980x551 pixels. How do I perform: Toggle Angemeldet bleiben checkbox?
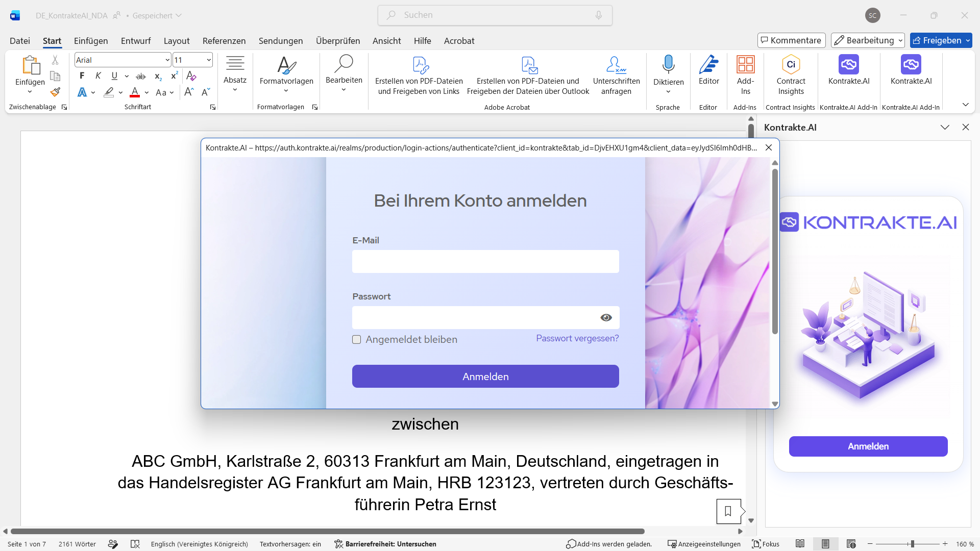pos(356,340)
